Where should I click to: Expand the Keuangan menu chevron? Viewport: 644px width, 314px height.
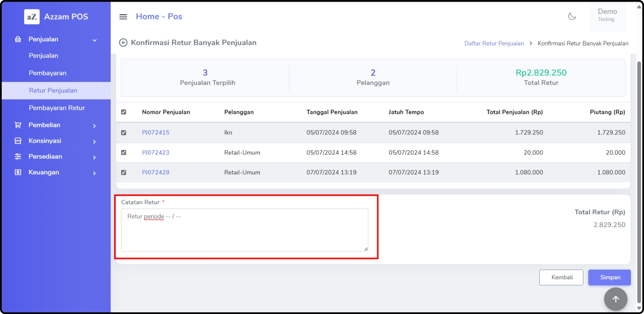click(x=94, y=173)
